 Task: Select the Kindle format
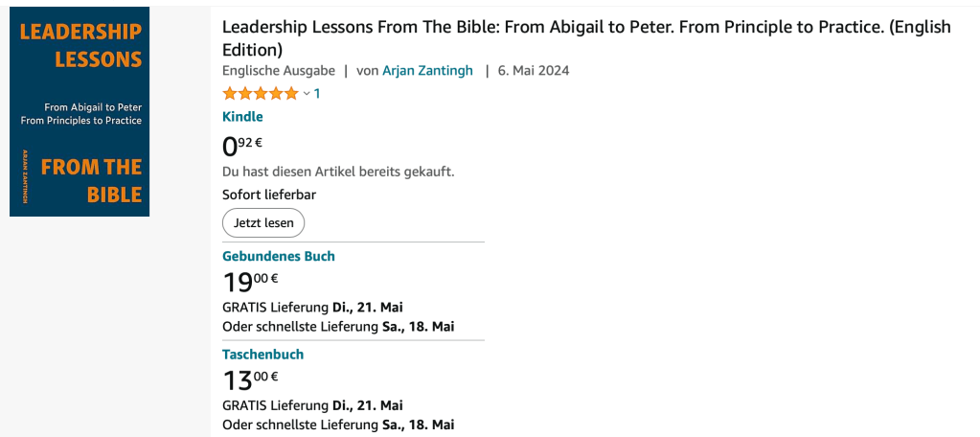[x=242, y=117]
